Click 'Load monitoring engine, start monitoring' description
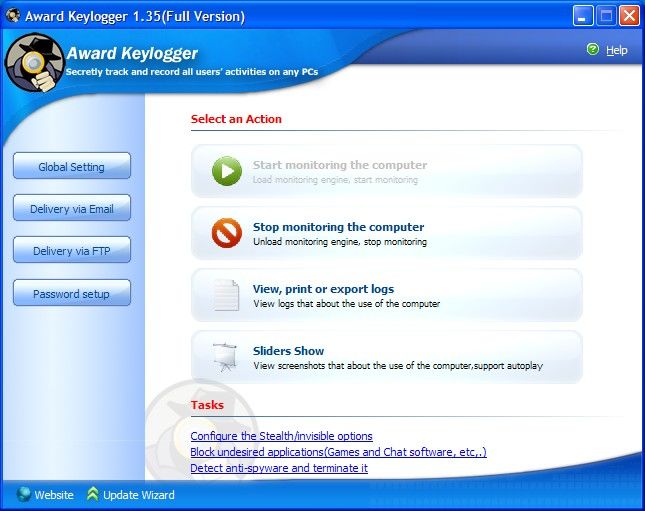The width and height of the screenshot is (645, 511). tap(335, 180)
